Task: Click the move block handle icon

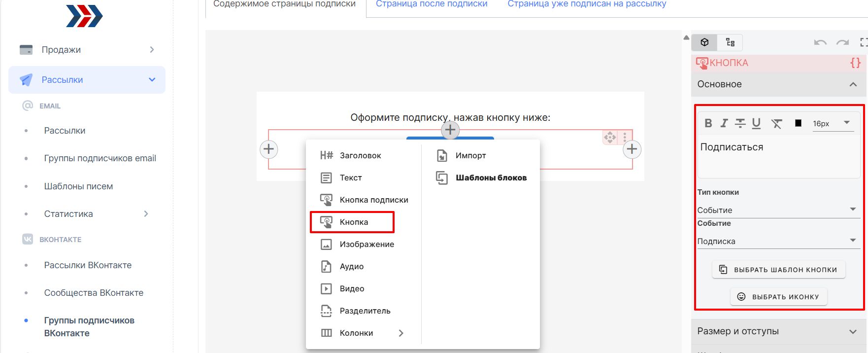Action: pyautogui.click(x=610, y=137)
